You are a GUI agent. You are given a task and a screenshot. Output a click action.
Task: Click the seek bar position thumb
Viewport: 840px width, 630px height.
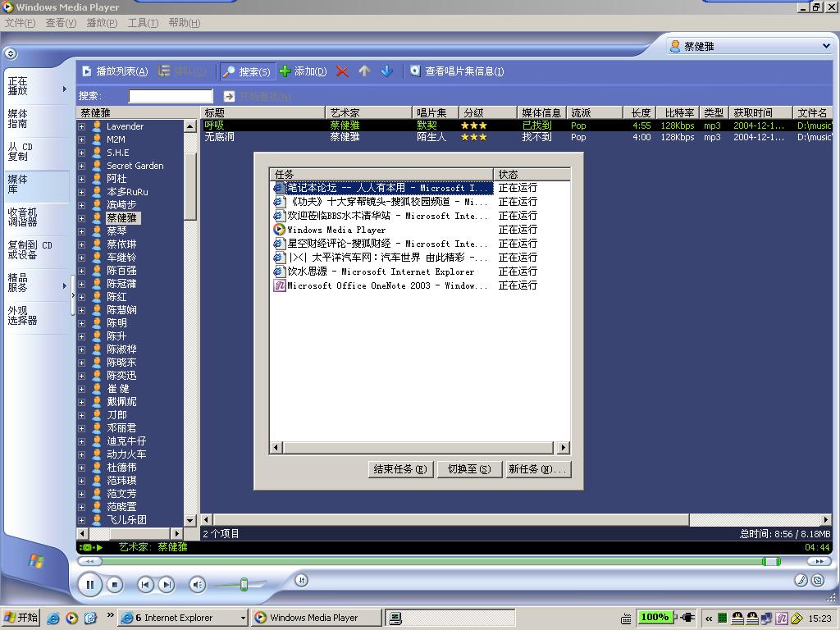click(x=771, y=561)
